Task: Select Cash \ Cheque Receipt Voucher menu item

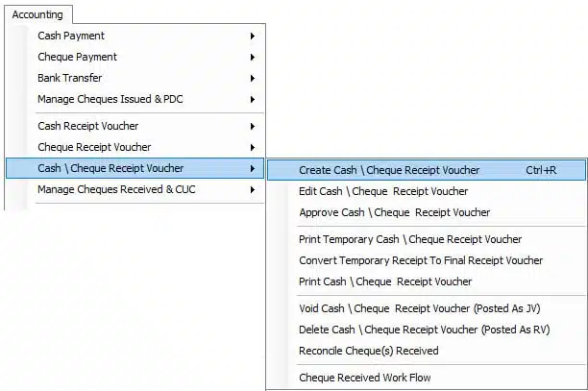Action: tap(135, 168)
